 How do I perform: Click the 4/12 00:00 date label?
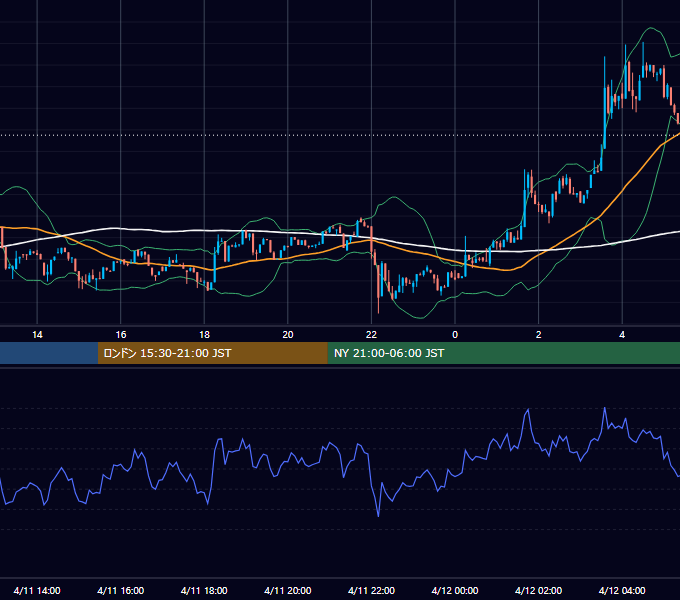[455, 590]
